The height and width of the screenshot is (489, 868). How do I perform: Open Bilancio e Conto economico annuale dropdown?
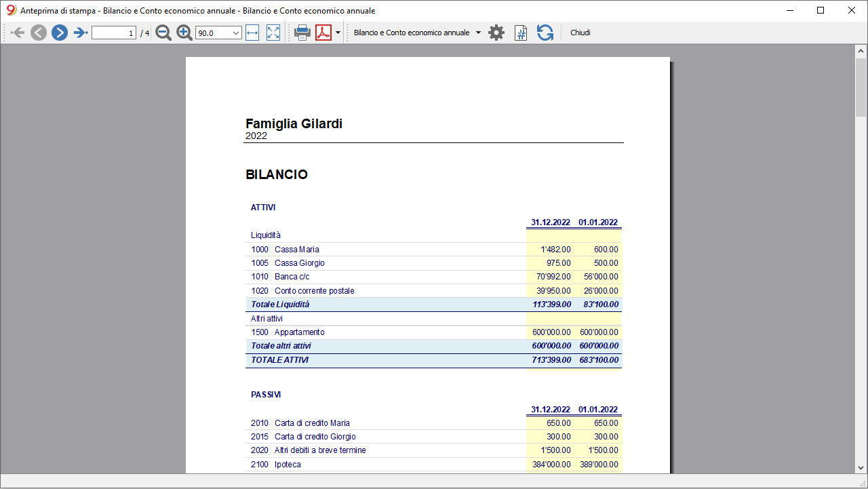417,33
